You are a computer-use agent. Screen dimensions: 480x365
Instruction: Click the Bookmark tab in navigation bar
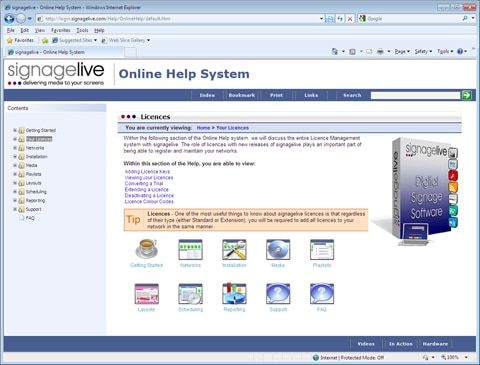click(x=242, y=95)
